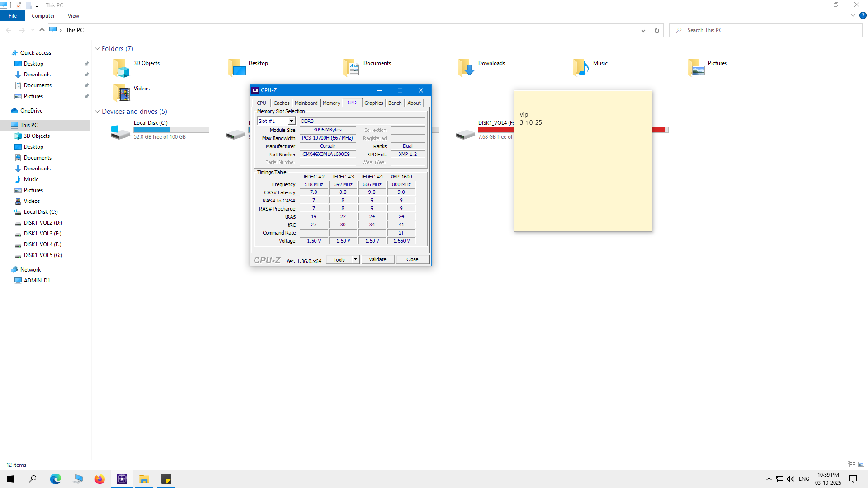Click the refresh button in address bar

656,30
